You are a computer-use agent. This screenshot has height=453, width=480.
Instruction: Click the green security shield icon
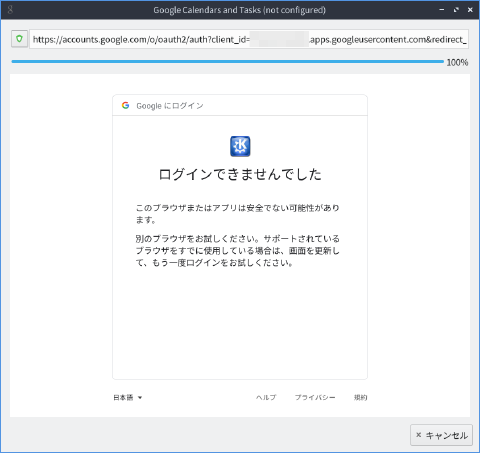pos(19,39)
